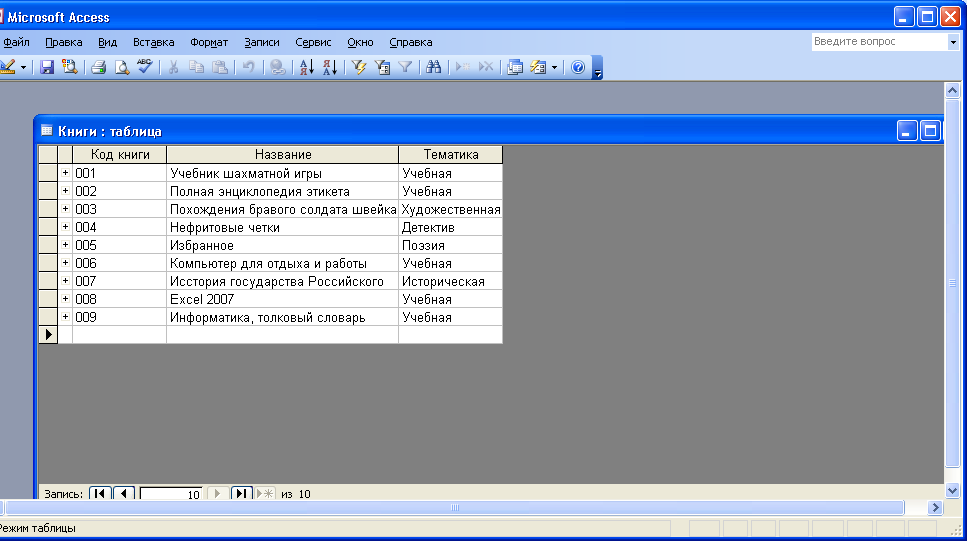Open the Правка menu
This screenshot has width=967, height=541.
point(64,42)
